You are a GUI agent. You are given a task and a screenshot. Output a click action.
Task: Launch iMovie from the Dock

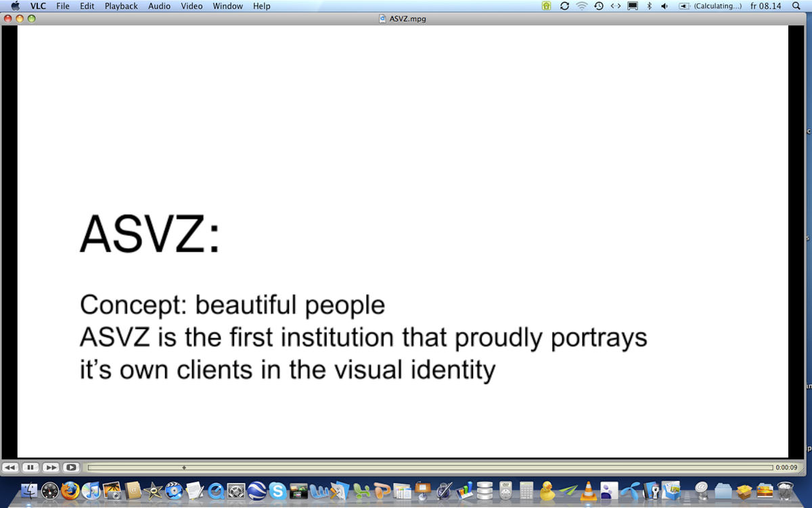click(154, 490)
